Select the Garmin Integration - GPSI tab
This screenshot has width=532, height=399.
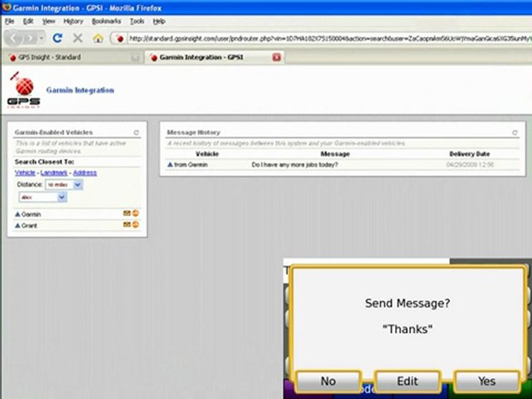click(x=214, y=57)
